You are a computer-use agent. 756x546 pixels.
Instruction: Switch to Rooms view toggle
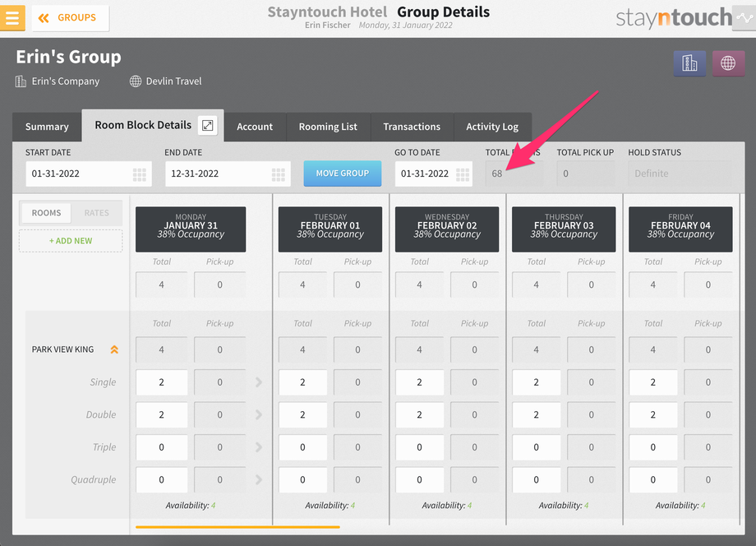pyautogui.click(x=46, y=213)
